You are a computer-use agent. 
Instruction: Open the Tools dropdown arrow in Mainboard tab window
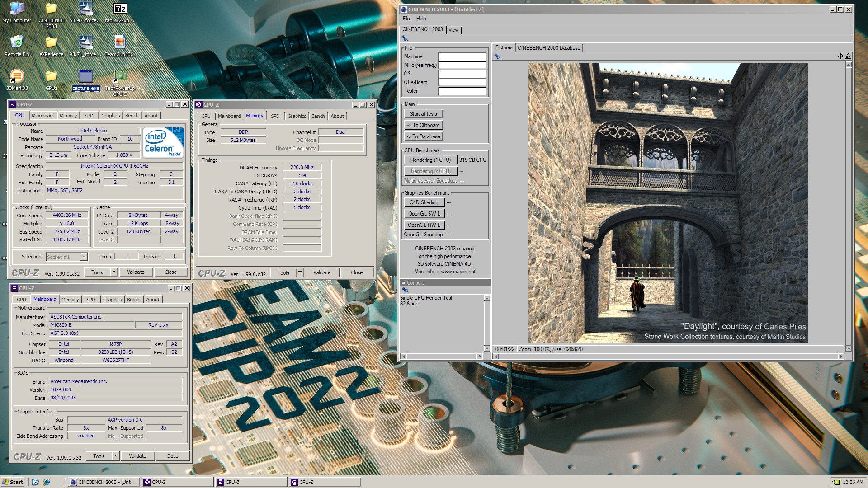point(115,456)
